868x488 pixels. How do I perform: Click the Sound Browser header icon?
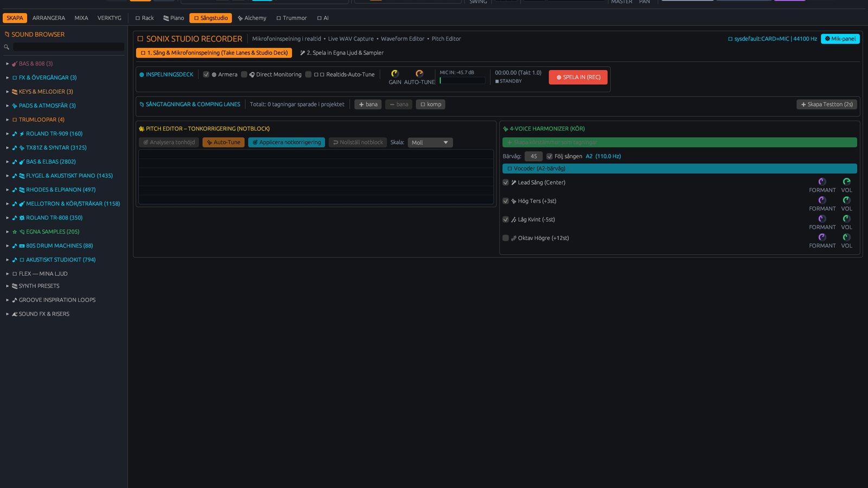point(7,34)
